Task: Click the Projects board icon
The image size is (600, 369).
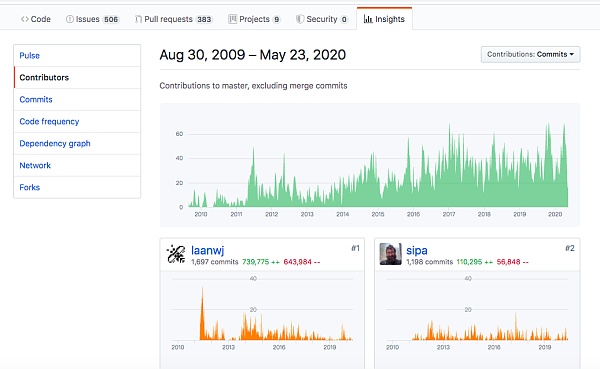Action: coord(232,19)
